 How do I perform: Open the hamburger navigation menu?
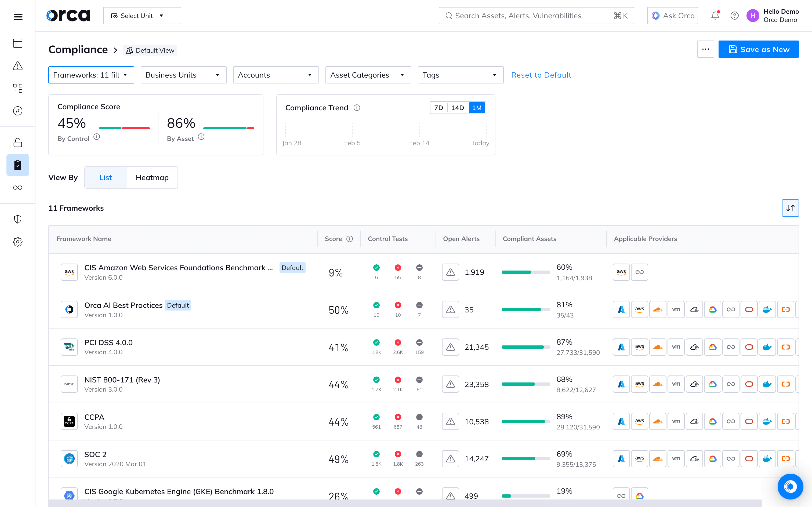[18, 16]
